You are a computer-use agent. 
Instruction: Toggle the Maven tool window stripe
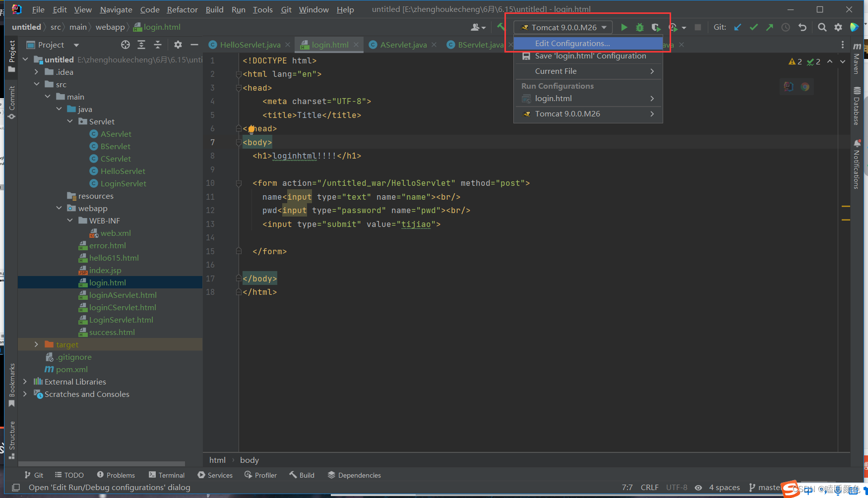coord(858,64)
